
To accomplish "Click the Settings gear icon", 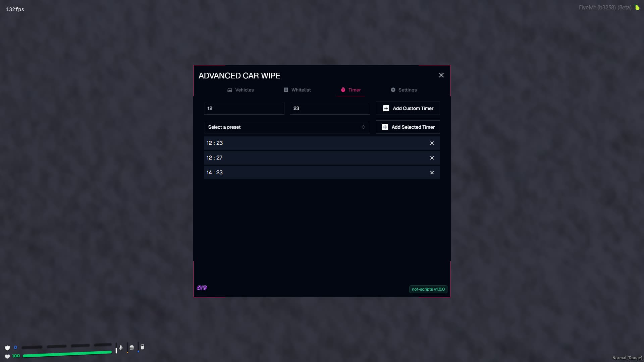I will point(393,90).
